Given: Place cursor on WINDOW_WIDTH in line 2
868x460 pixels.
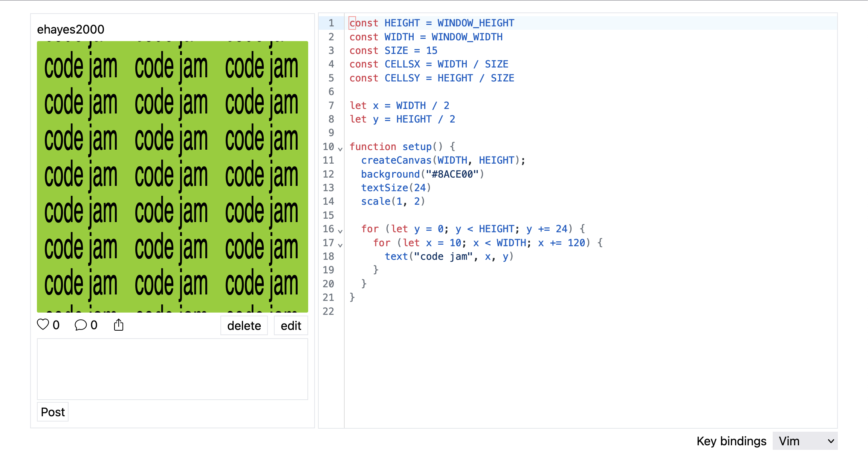Looking at the screenshot, I should click(x=467, y=37).
